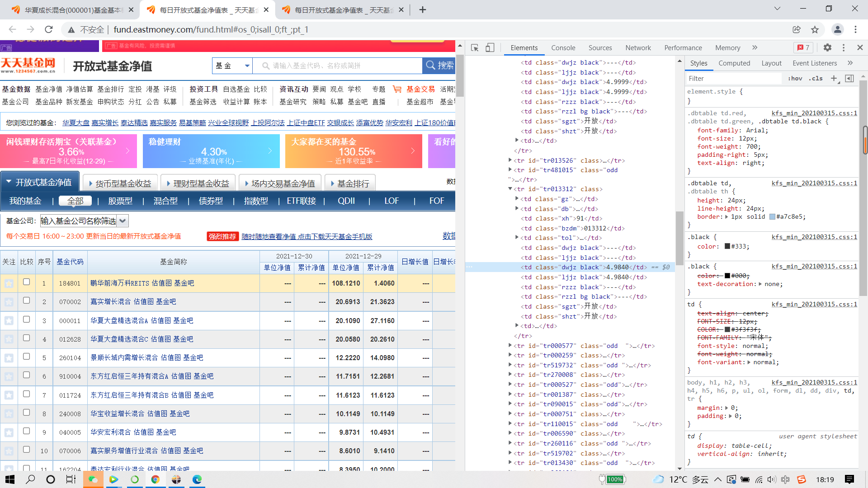Open the 嘉实增长混合 fund link

(111, 301)
